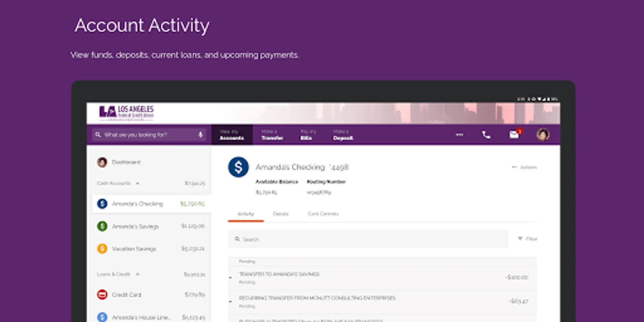
Task: Collapse the Cash Accounts section
Action: (137, 184)
